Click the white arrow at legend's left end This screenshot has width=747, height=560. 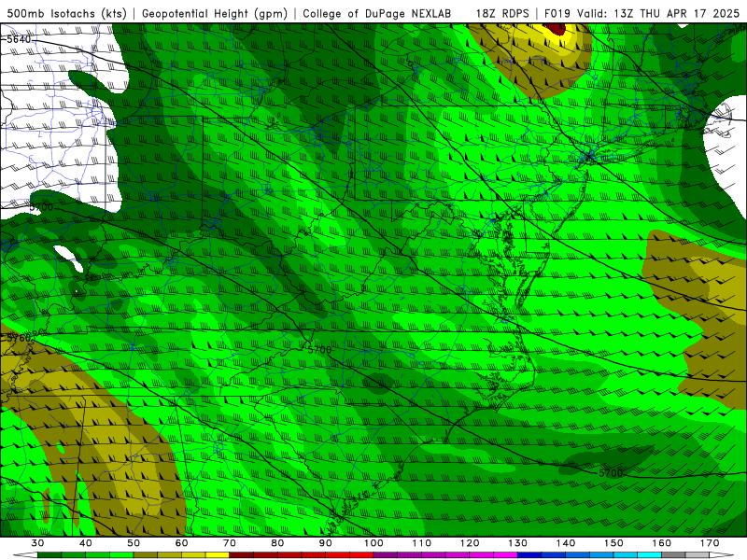(x=25, y=555)
